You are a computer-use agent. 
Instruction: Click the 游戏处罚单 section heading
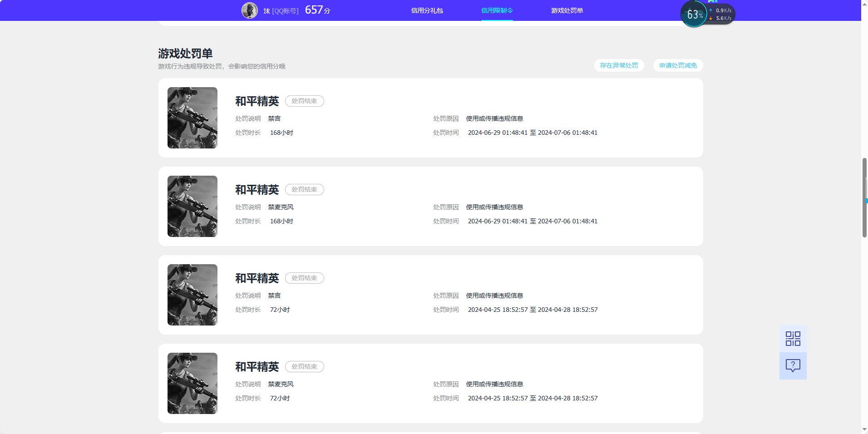(185, 54)
